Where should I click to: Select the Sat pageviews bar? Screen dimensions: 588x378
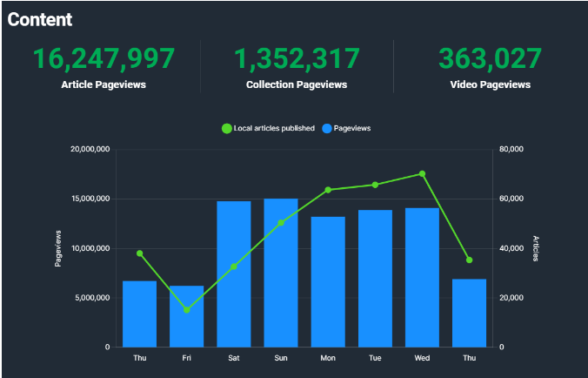click(x=234, y=273)
